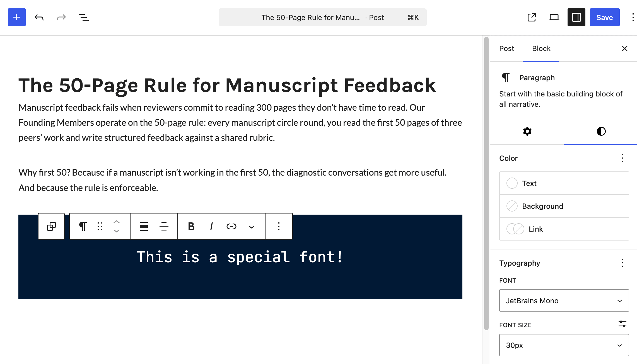Image resolution: width=637 pixels, height=364 pixels.
Task: Move the block up
Action: click(x=117, y=222)
